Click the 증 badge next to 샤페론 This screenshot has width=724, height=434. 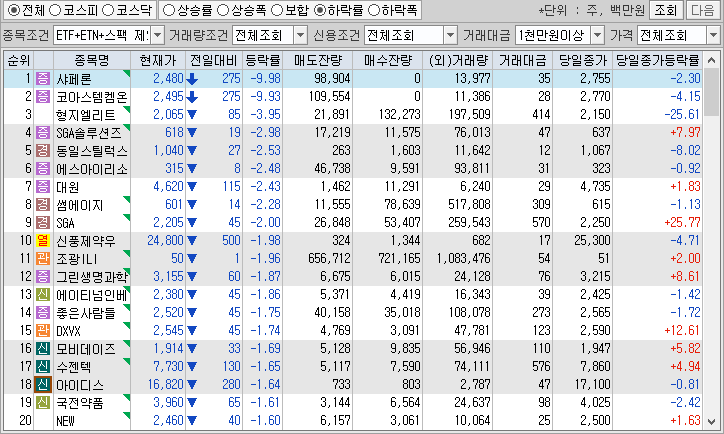43,78
